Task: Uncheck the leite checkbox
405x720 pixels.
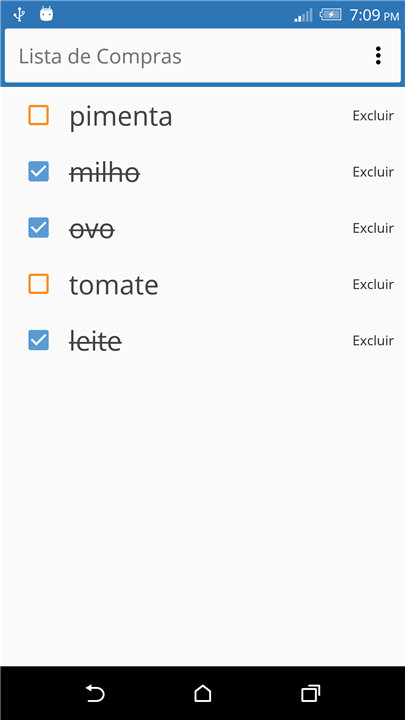Action: (39, 340)
